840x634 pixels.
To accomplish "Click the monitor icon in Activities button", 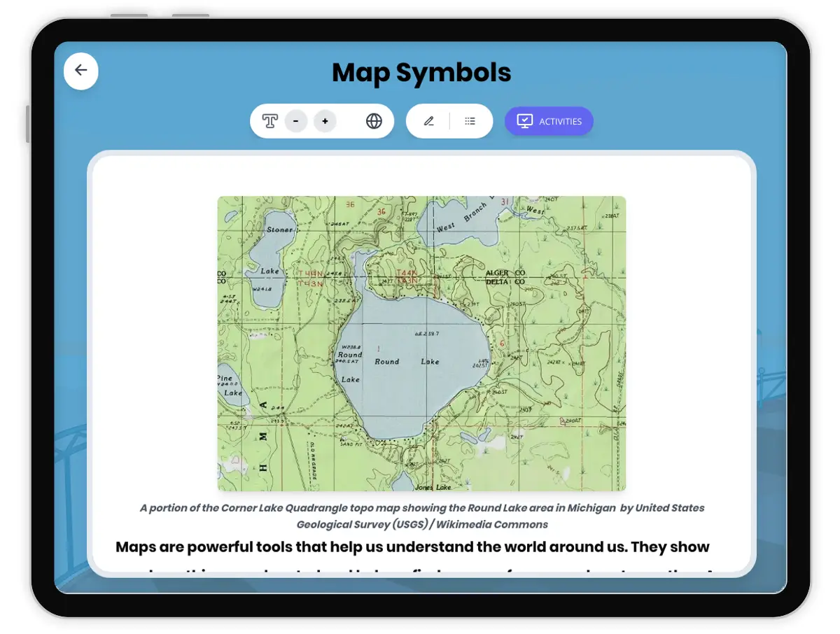I will (x=524, y=121).
